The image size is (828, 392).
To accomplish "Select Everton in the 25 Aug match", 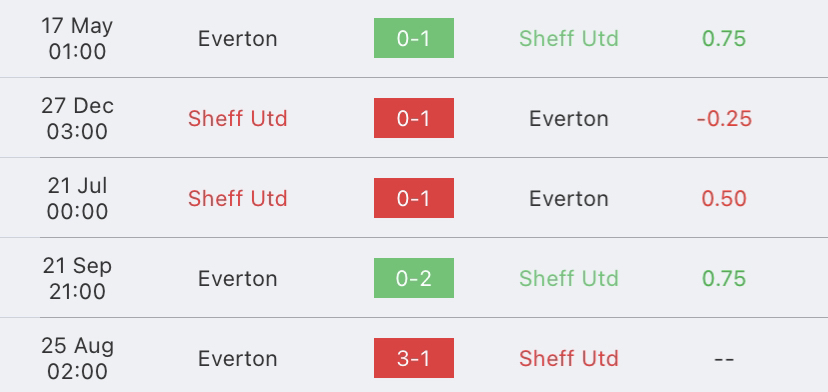I will click(x=238, y=359).
